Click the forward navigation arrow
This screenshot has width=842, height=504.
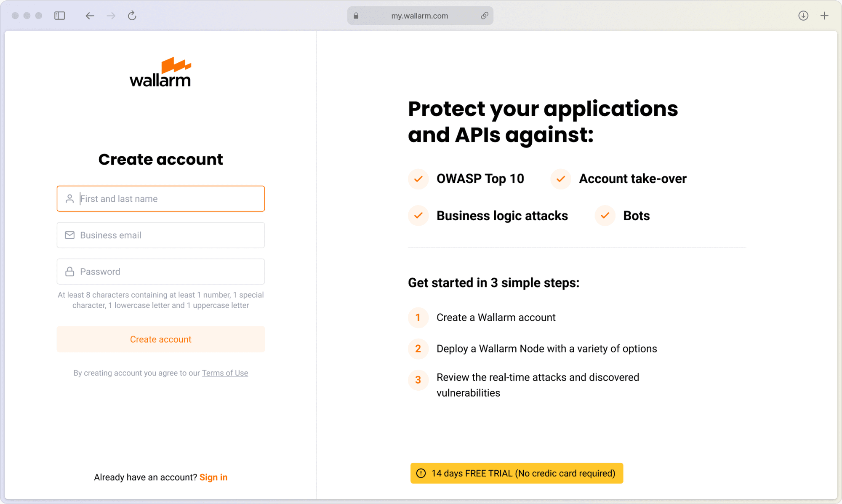(111, 16)
